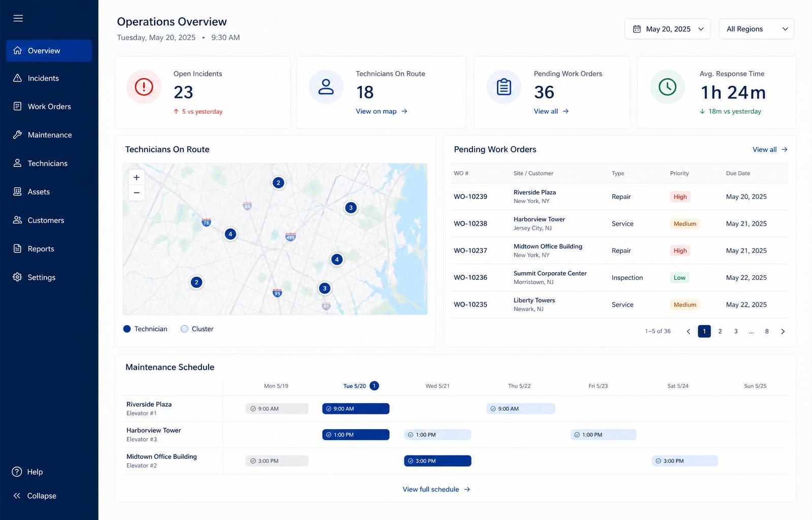Toggle the Technician legend marker
Screen dimensions: 812x520
[127, 329]
